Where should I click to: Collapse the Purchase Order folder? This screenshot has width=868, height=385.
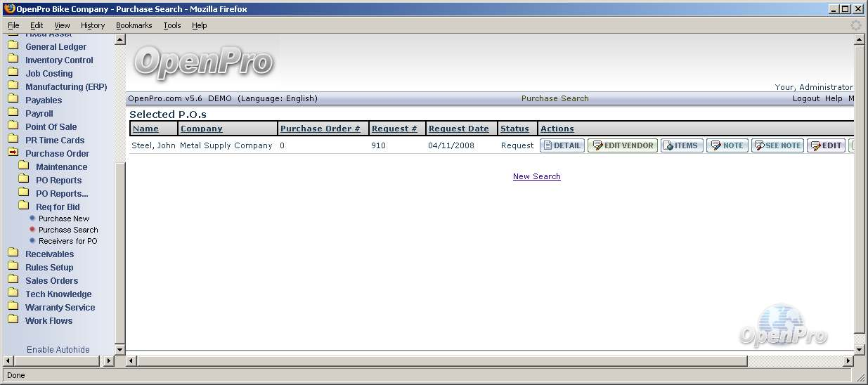[x=13, y=153]
